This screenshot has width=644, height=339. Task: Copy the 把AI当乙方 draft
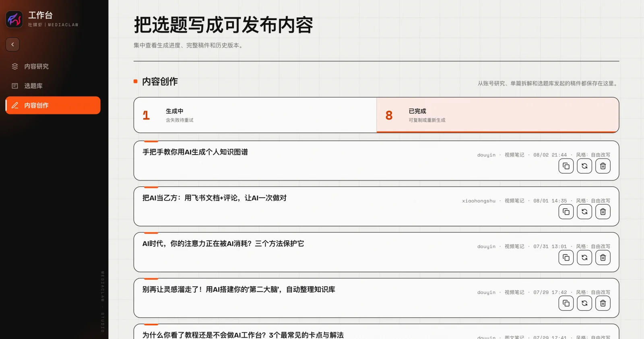(x=566, y=212)
